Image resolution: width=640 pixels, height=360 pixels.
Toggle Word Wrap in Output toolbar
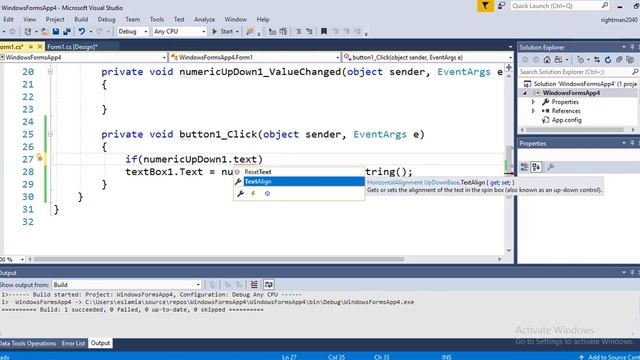(x=269, y=284)
